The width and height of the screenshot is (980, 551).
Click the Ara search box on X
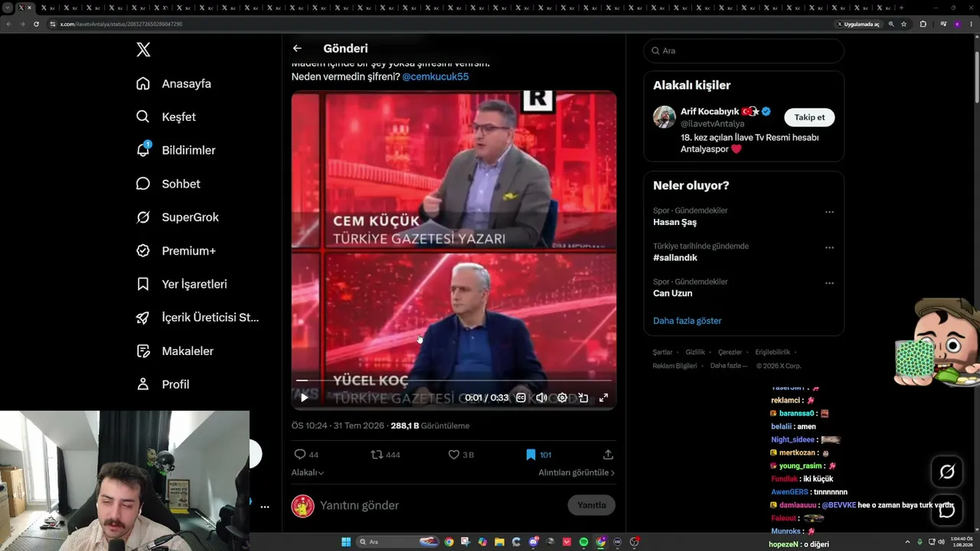(743, 51)
